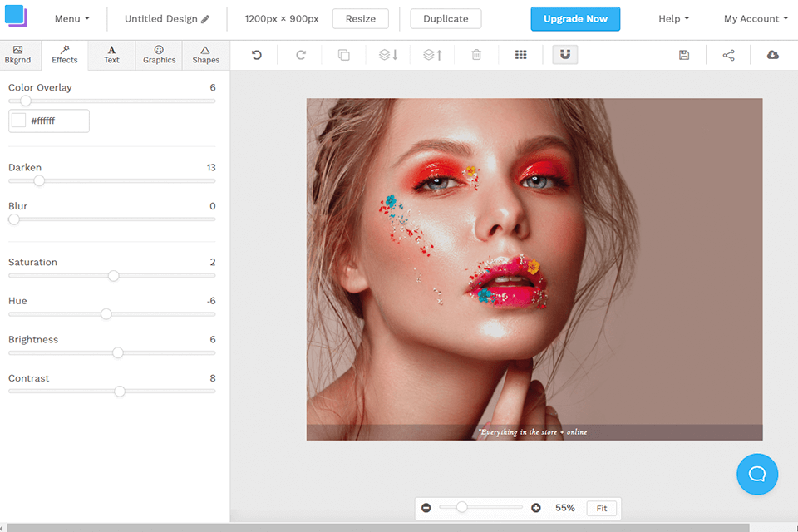The height and width of the screenshot is (532, 798).
Task: Toggle the magnet snap button
Action: (x=565, y=55)
